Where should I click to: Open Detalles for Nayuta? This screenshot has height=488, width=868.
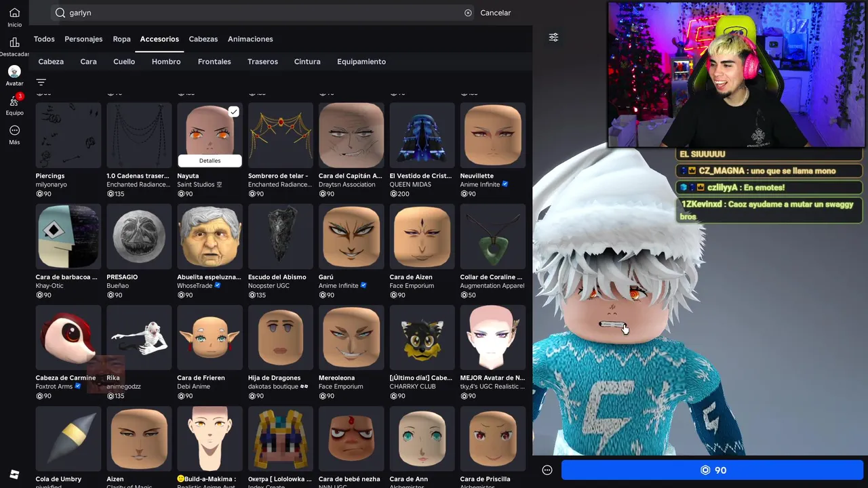point(210,161)
